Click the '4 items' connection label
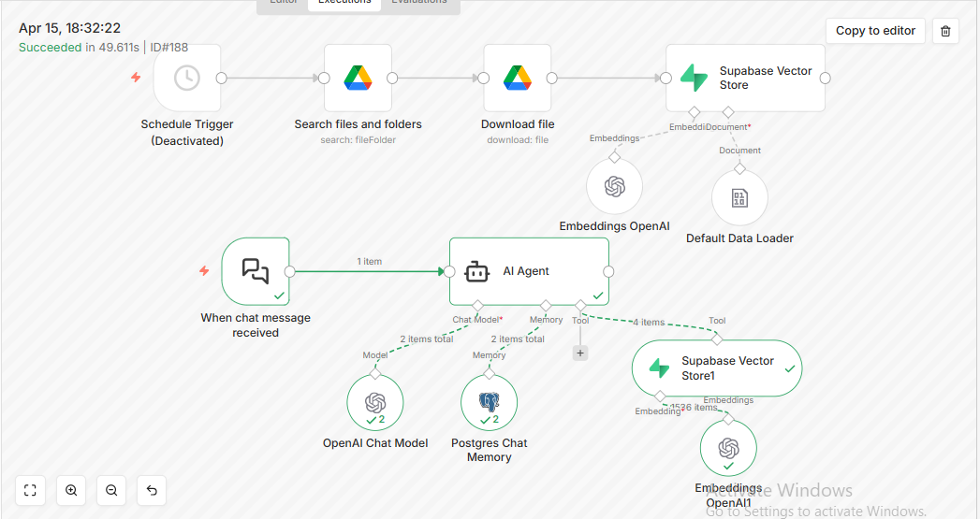The width and height of the screenshot is (980, 519). tap(649, 323)
